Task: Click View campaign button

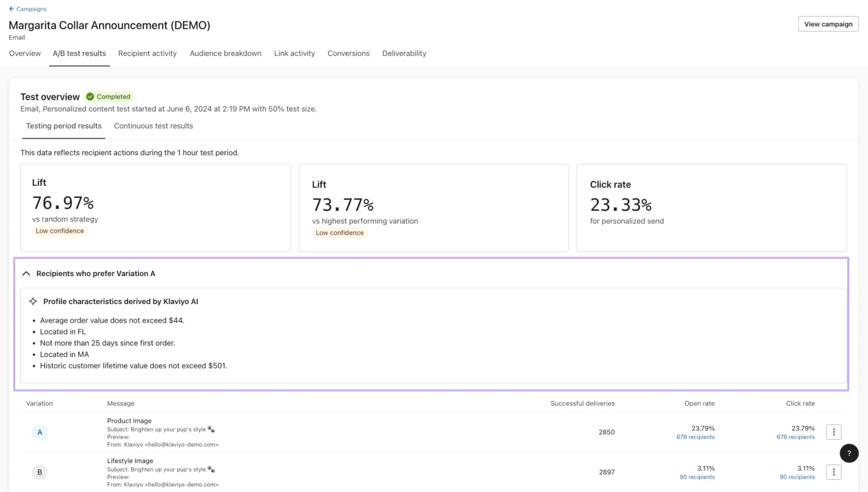Action: coord(829,24)
